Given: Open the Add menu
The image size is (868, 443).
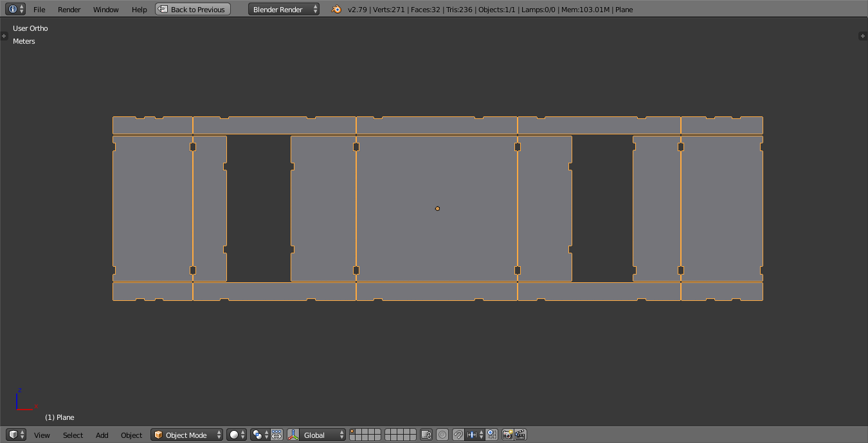Looking at the screenshot, I should point(102,435).
